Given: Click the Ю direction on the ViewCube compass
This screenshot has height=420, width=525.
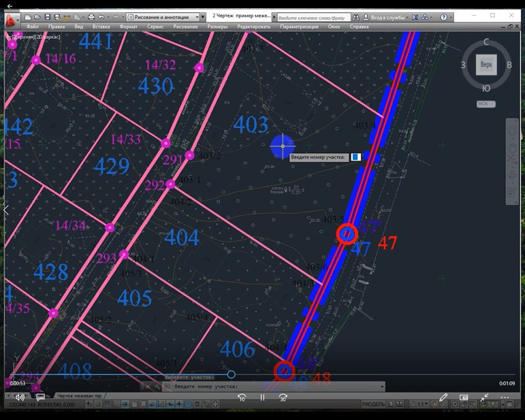Looking at the screenshot, I should pos(486,88).
